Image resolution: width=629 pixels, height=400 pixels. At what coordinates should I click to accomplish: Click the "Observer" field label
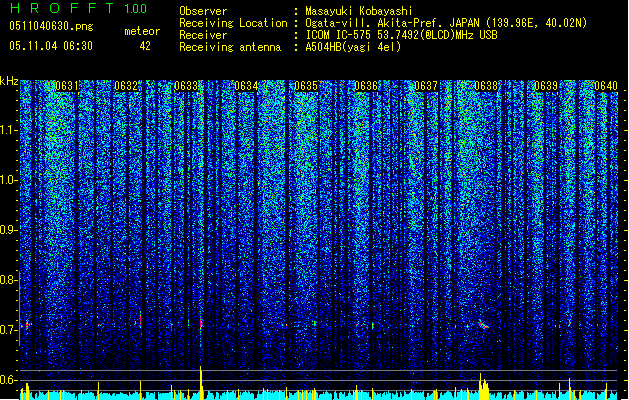tap(203, 11)
